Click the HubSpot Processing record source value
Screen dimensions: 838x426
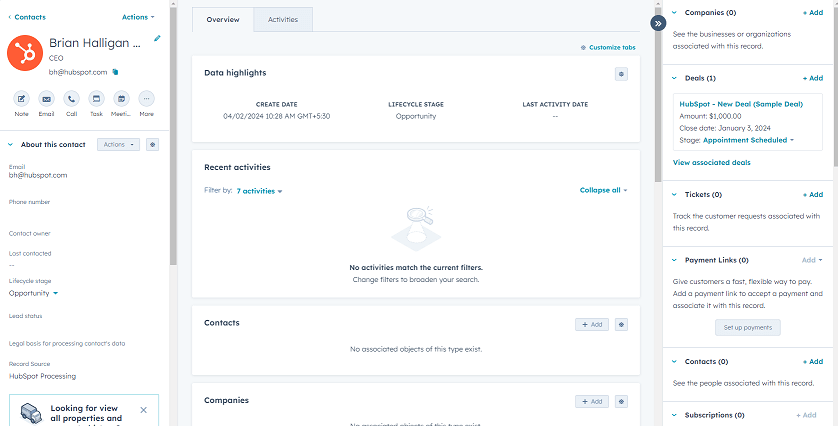(x=42, y=376)
